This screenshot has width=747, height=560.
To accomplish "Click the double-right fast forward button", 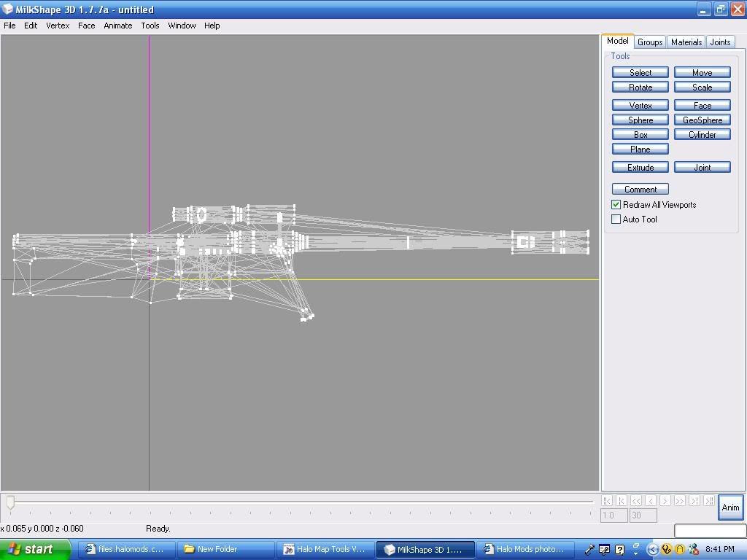I will [680, 500].
